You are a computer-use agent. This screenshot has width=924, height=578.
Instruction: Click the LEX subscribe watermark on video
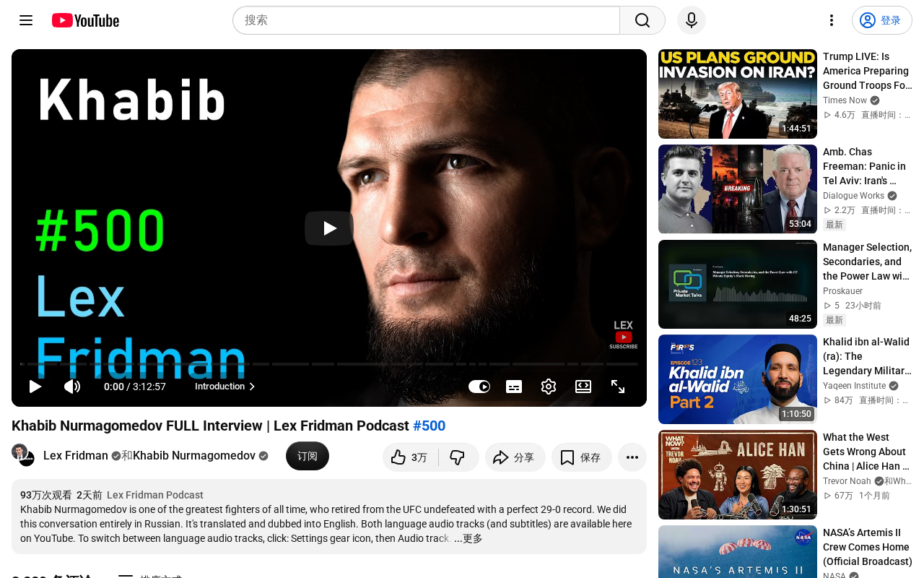pos(624,335)
